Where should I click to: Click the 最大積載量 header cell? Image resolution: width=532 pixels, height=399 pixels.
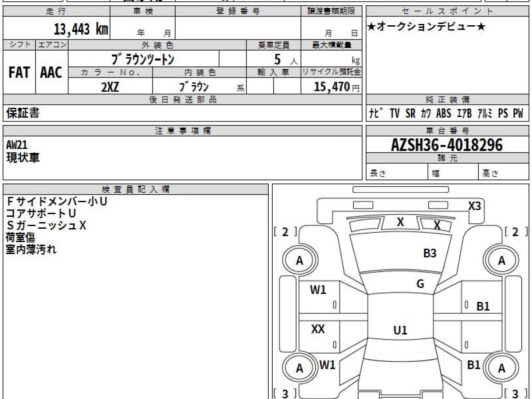point(332,45)
